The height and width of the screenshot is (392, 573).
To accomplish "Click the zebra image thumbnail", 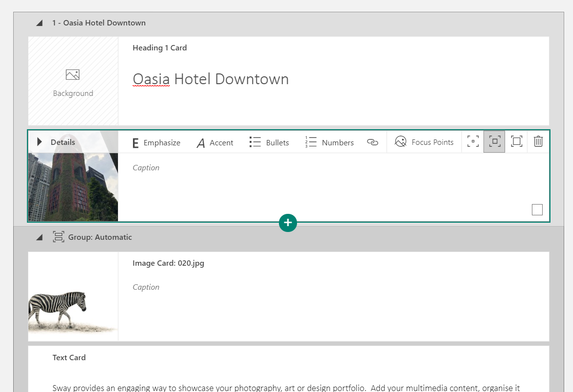I will (73, 296).
